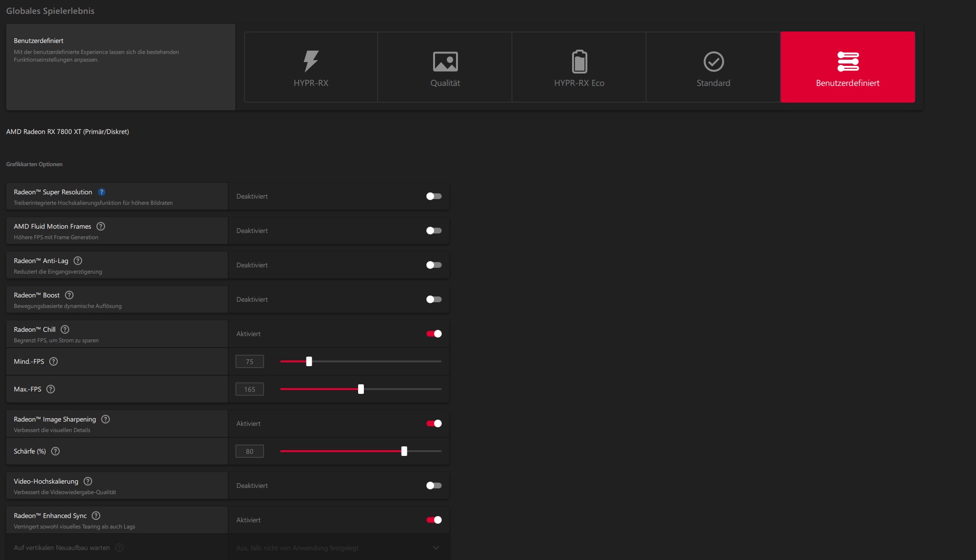Image resolution: width=976 pixels, height=560 pixels.
Task: Choose the HYPR-RX Eco battery profile
Action: [579, 67]
